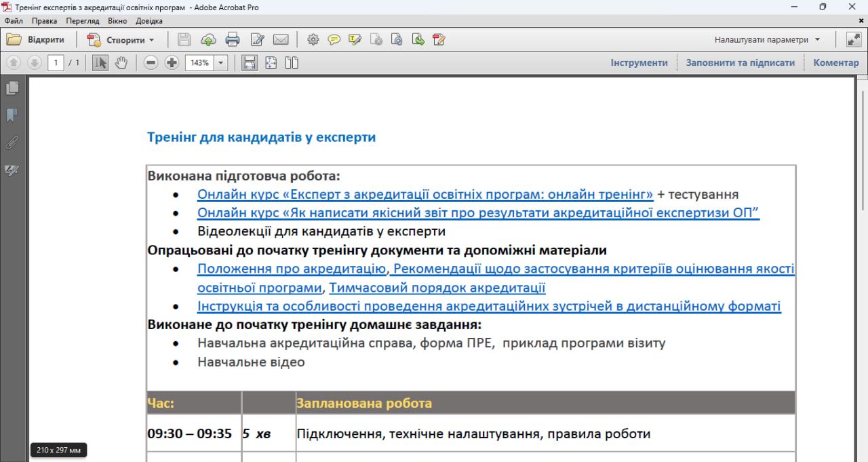Add a sticky note comment
This screenshot has height=462, width=868.
334,40
